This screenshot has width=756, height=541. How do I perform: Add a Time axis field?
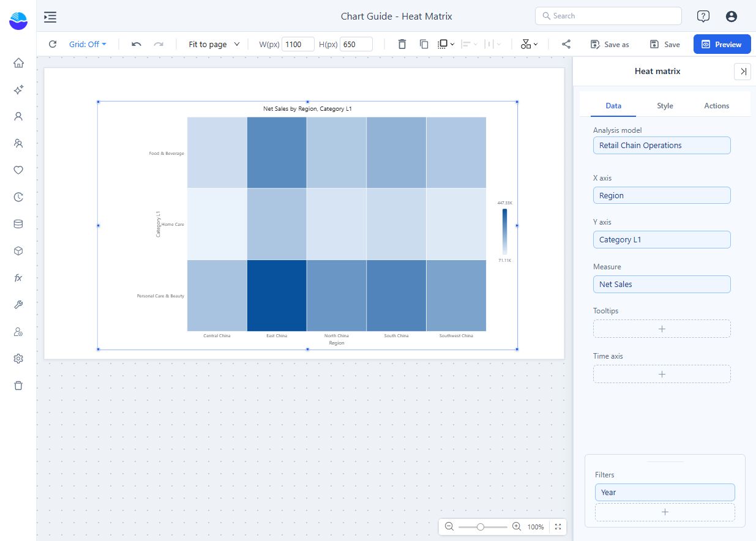[662, 374]
